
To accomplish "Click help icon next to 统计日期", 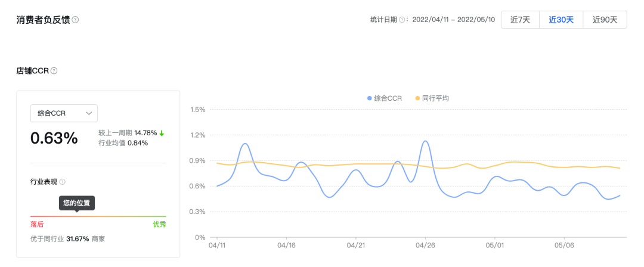I will (x=402, y=20).
